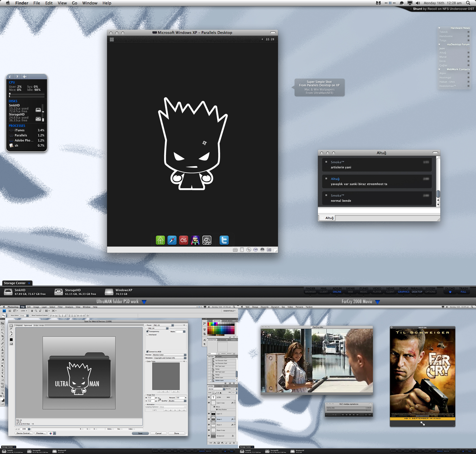
Task: Pause iTunes from the menu bar control
Action: [390, 3]
